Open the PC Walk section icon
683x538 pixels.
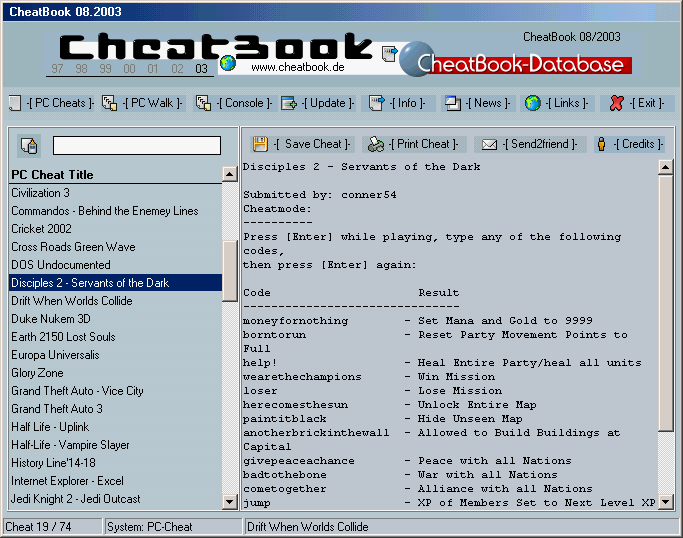pos(109,103)
